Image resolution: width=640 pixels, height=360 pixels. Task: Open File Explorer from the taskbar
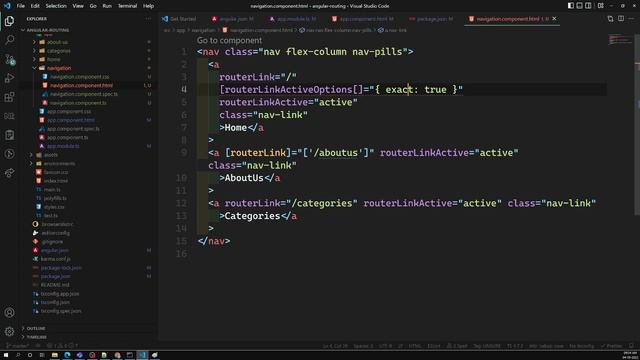(x=55, y=355)
